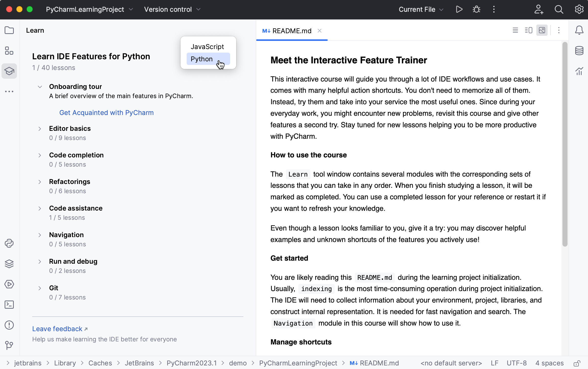Switch to editor-only view mode
The width and height of the screenshot is (588, 369).
tap(515, 30)
